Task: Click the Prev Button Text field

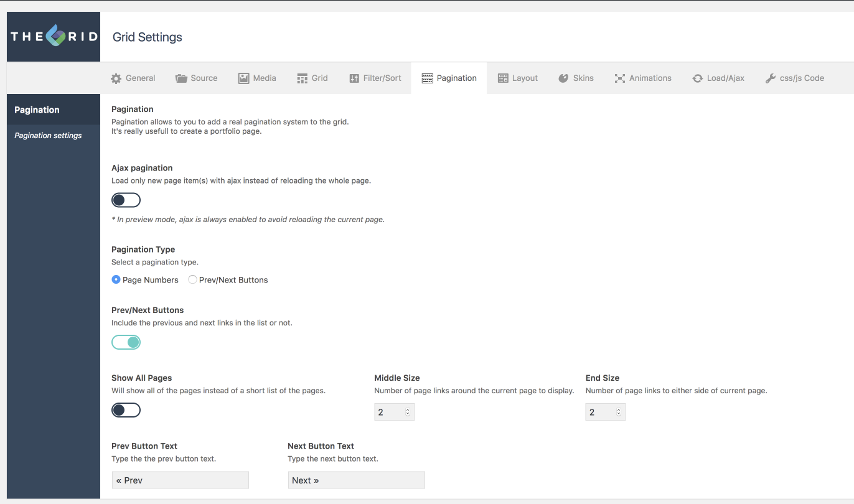Action: [181, 480]
